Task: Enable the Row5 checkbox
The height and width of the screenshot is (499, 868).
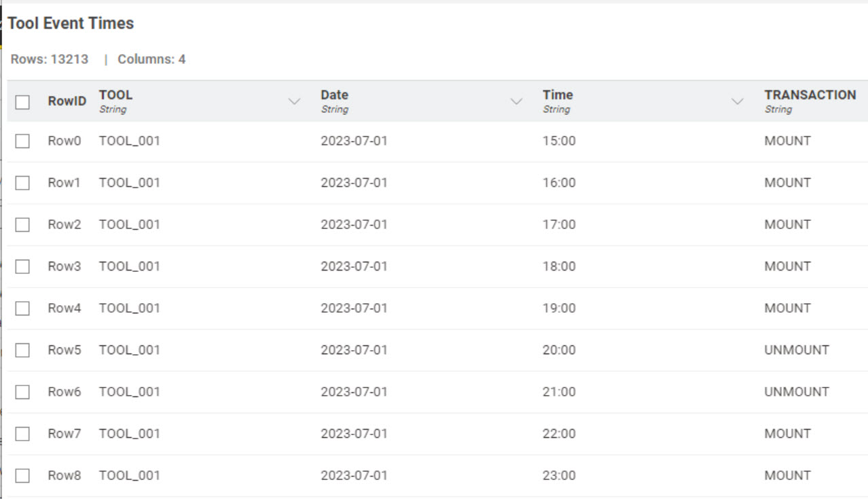Action: click(22, 350)
